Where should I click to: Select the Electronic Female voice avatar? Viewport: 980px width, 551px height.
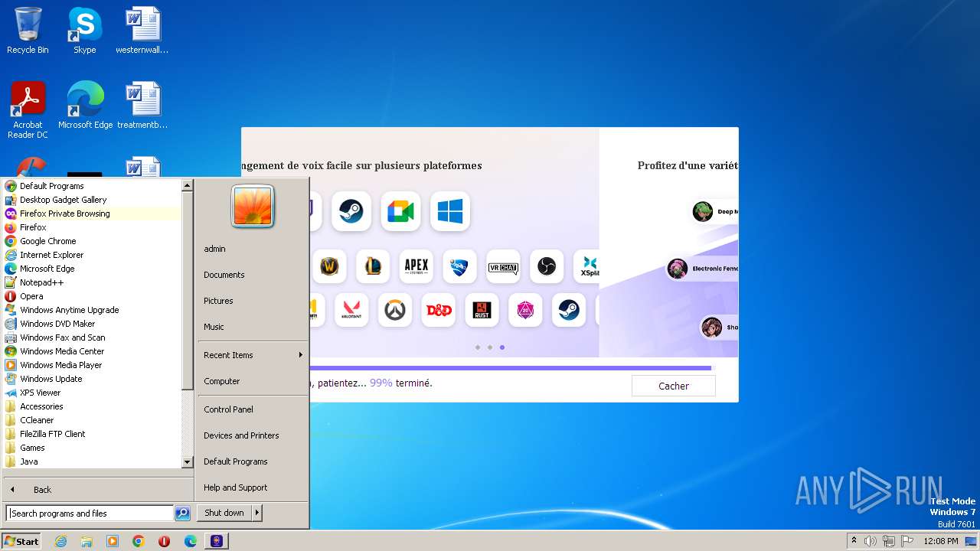coord(678,269)
